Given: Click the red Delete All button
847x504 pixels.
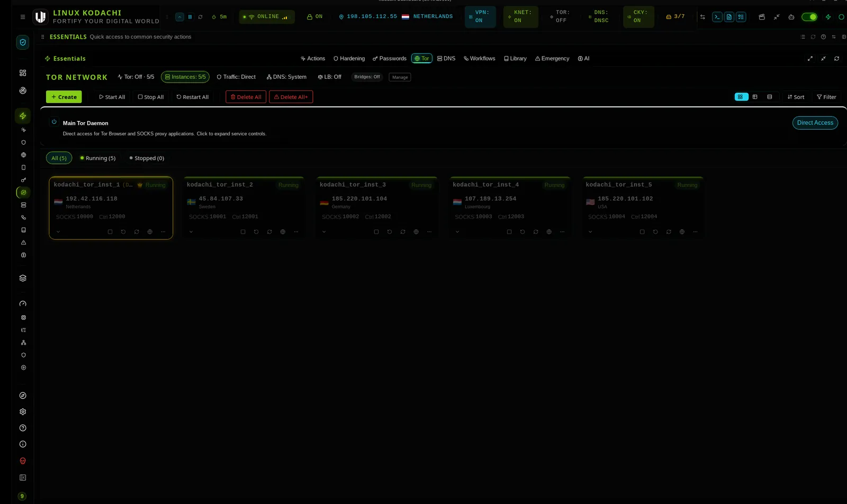Looking at the screenshot, I should pos(246,97).
